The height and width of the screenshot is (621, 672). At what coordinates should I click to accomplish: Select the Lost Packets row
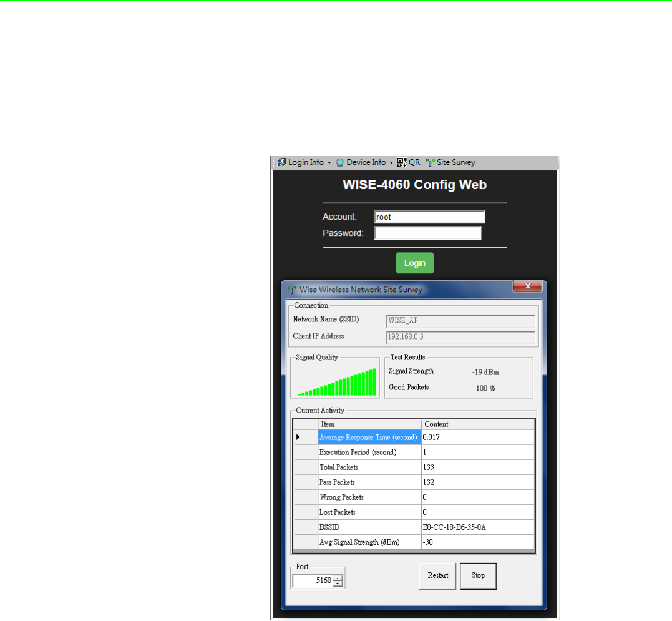click(x=414, y=512)
